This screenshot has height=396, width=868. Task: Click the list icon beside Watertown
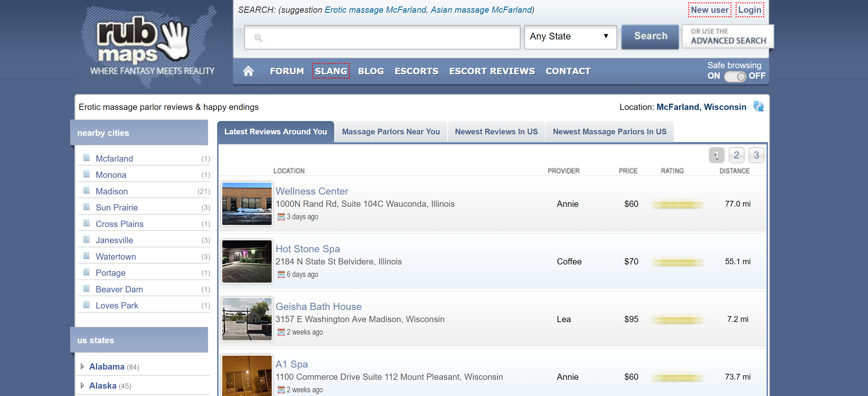pos(87,256)
